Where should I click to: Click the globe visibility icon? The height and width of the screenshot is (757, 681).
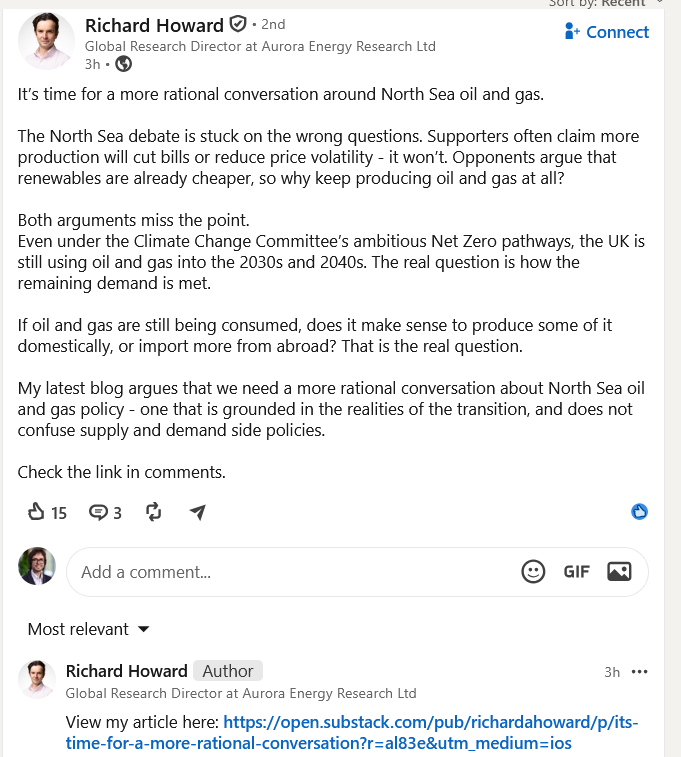(x=124, y=64)
